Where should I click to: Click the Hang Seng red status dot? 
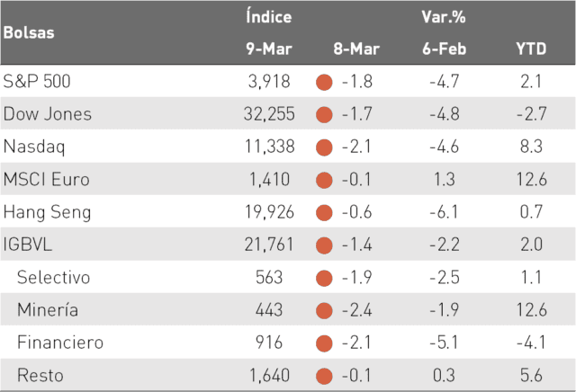pos(324,213)
